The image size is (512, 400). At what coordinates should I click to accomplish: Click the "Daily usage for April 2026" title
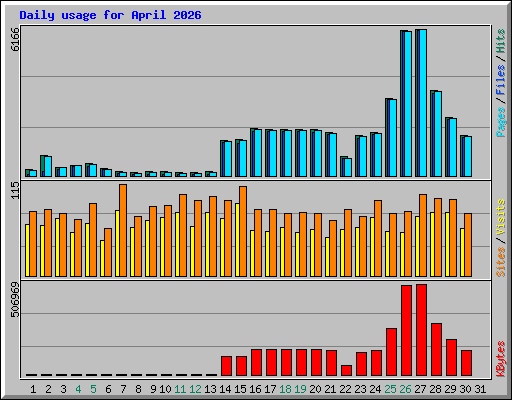[110, 15]
